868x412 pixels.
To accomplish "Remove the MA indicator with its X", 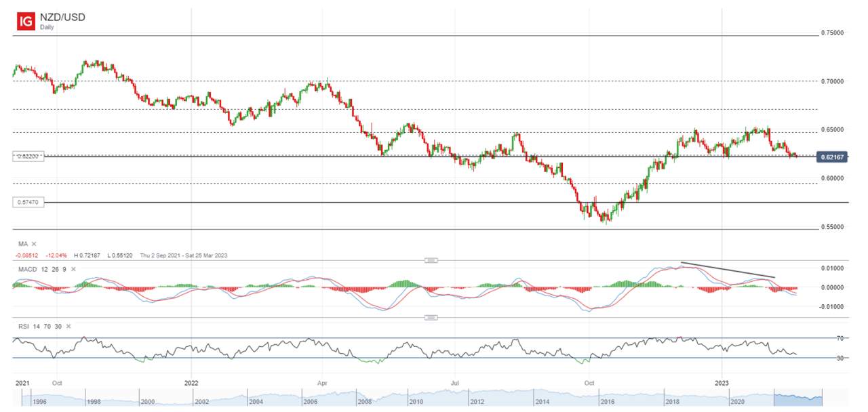I will 34,243.
